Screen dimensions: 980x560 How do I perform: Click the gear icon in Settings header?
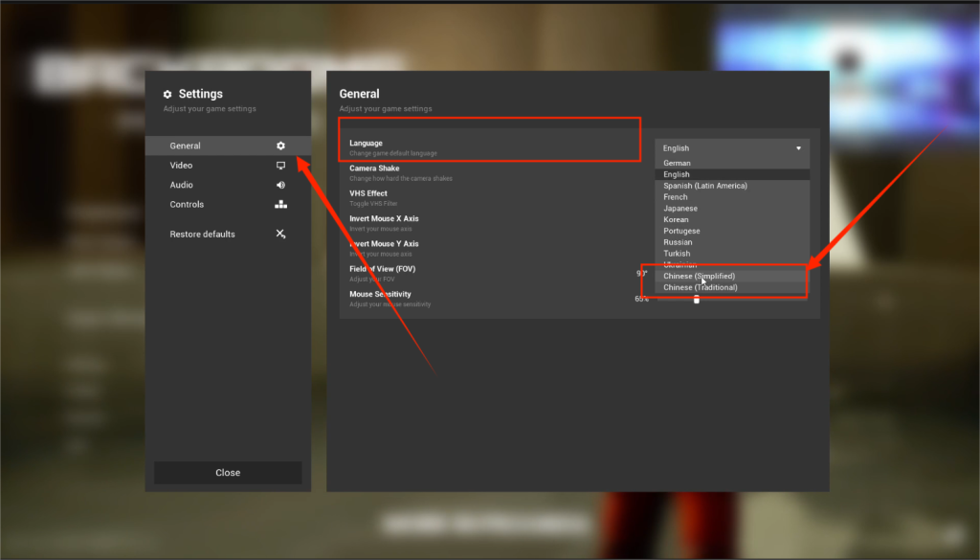coord(167,94)
